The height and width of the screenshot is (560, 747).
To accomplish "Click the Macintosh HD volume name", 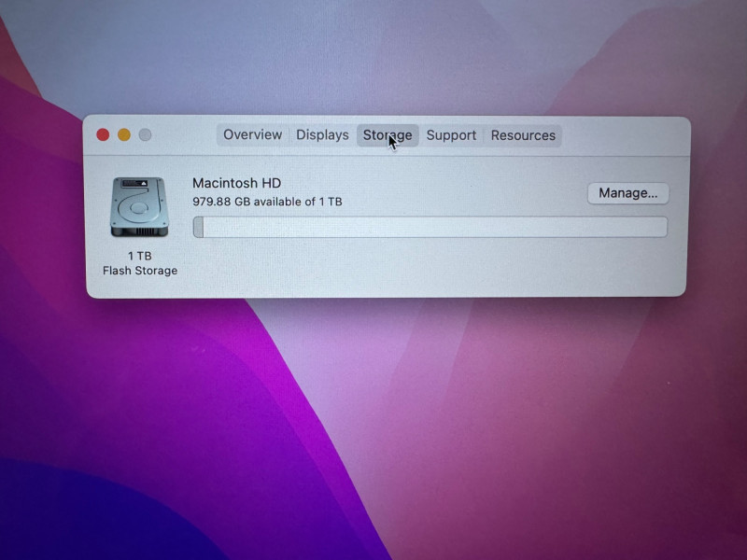I will pyautogui.click(x=236, y=184).
